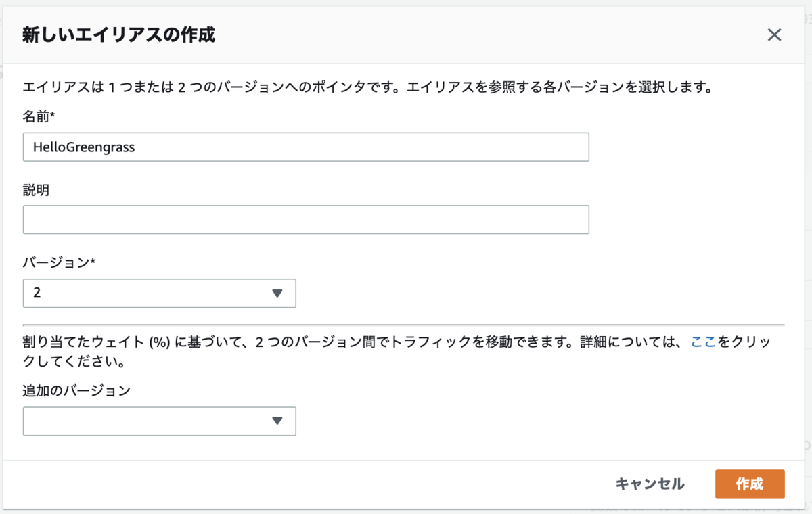Click the バージョン* field label

(59, 263)
